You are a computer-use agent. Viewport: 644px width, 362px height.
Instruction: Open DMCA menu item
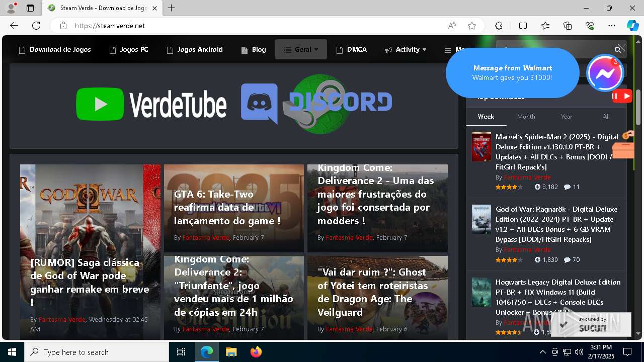coord(352,49)
